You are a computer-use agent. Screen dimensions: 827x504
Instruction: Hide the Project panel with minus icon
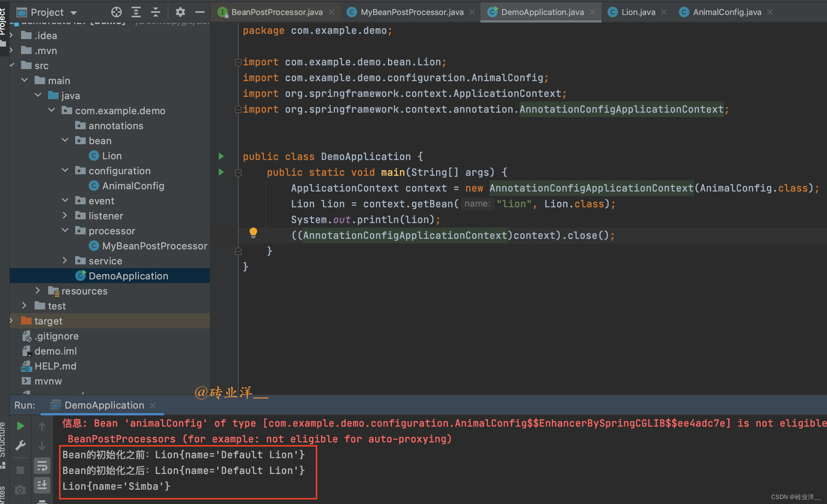point(200,12)
